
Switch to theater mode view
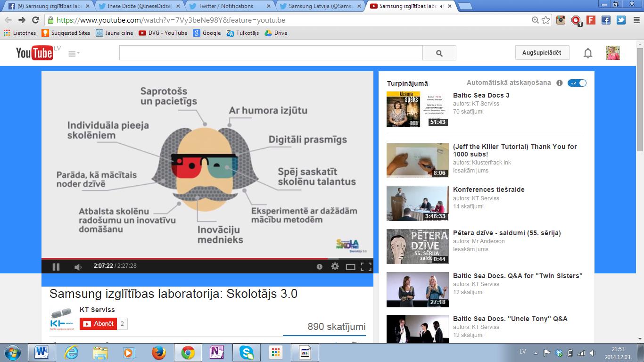click(x=350, y=267)
